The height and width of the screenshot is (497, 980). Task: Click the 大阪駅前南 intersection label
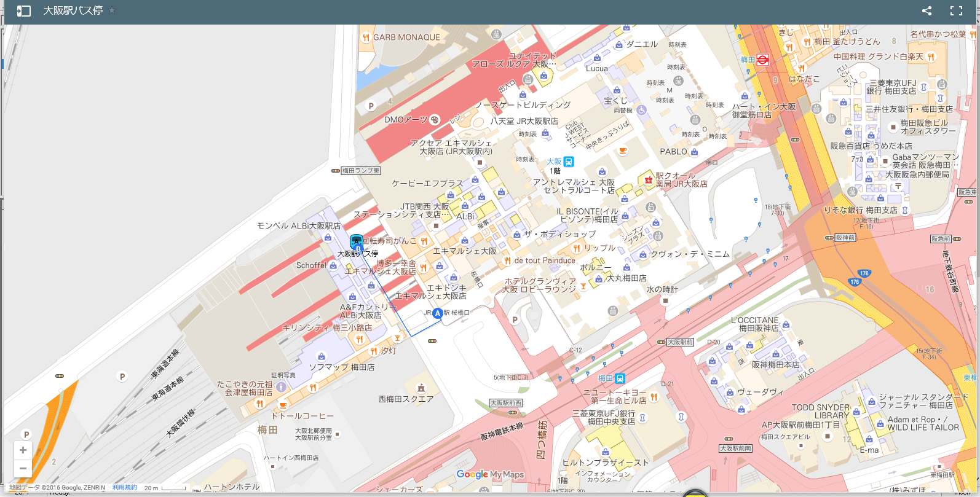tap(736, 448)
